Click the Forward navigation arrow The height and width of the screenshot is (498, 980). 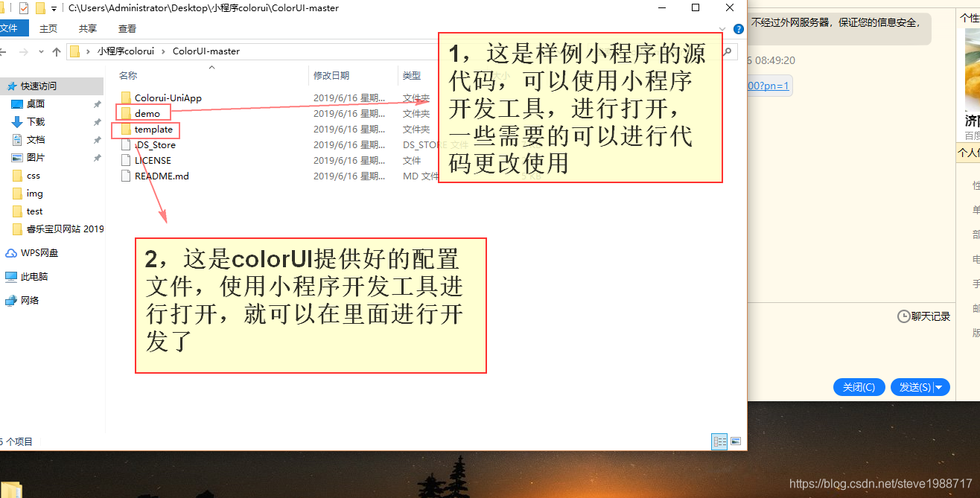click(23, 52)
